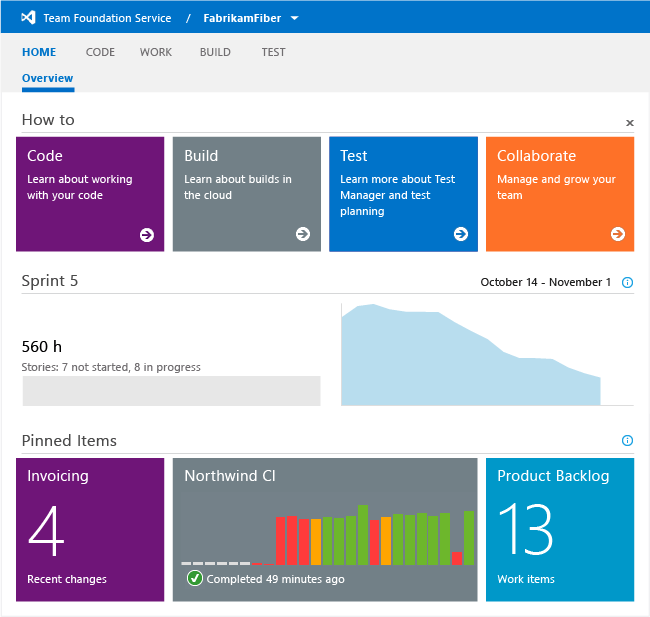Open the Build tile arrow icon
The width and height of the screenshot is (650, 617).
[303, 234]
